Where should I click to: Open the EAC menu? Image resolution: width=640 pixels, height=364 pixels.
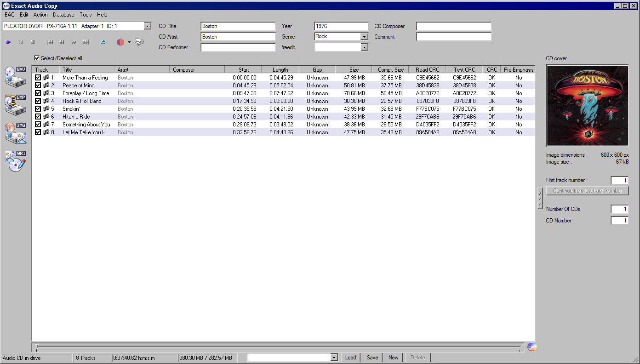point(9,15)
